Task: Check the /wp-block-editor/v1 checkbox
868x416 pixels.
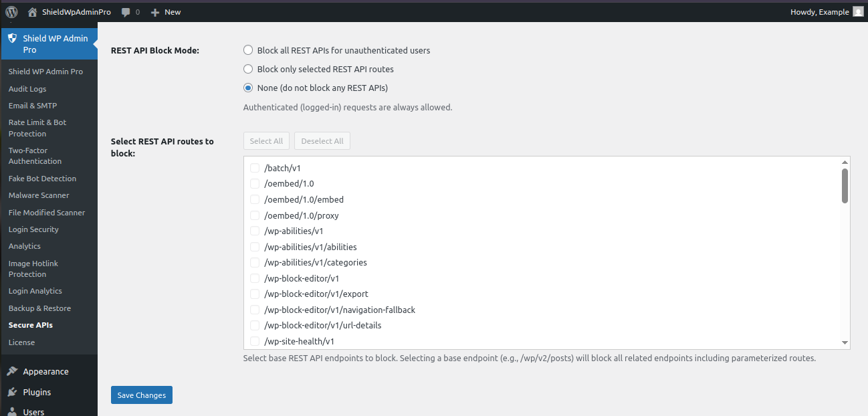Action: click(255, 278)
